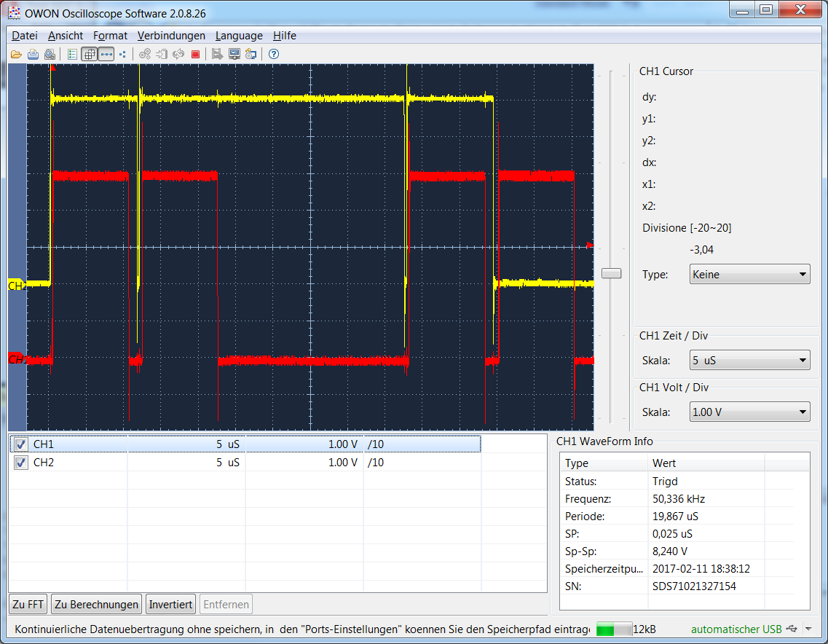Select the CH2 row in the channel list
This screenshot has height=644, width=828.
[245, 463]
